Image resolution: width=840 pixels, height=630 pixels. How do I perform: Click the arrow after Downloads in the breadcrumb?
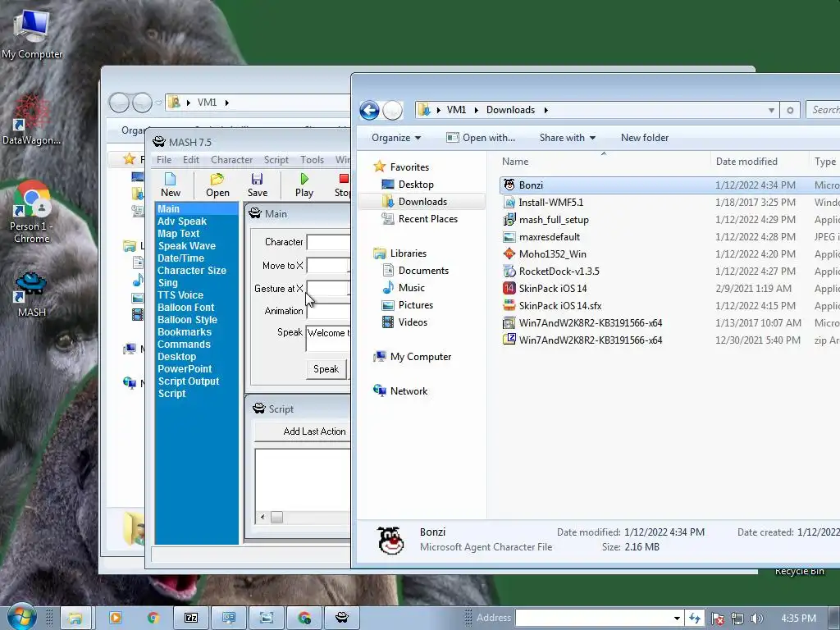click(546, 110)
